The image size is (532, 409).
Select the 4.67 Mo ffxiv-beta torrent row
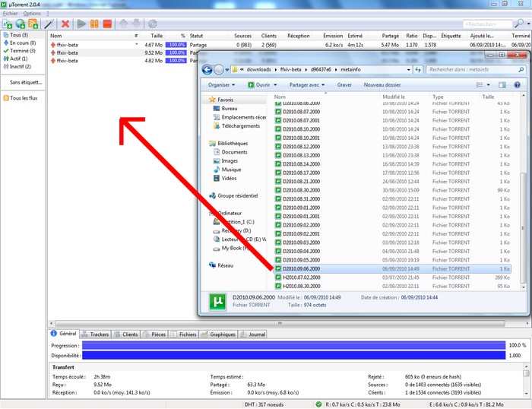[x=290, y=45]
